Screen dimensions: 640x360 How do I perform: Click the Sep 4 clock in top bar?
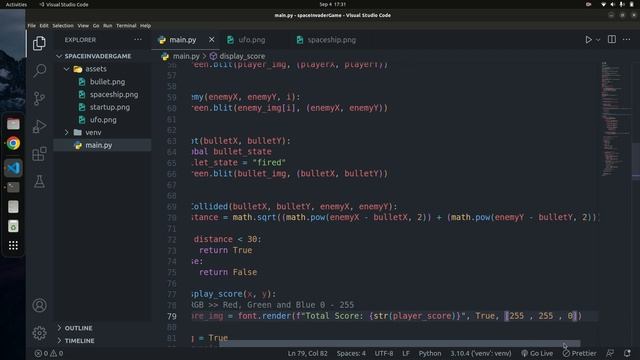click(x=332, y=4)
